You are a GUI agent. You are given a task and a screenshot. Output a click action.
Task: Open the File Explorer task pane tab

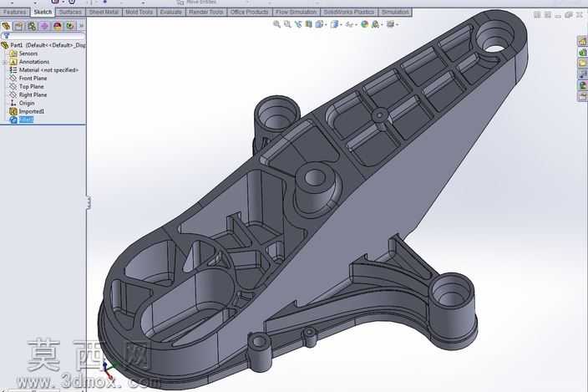(x=582, y=64)
